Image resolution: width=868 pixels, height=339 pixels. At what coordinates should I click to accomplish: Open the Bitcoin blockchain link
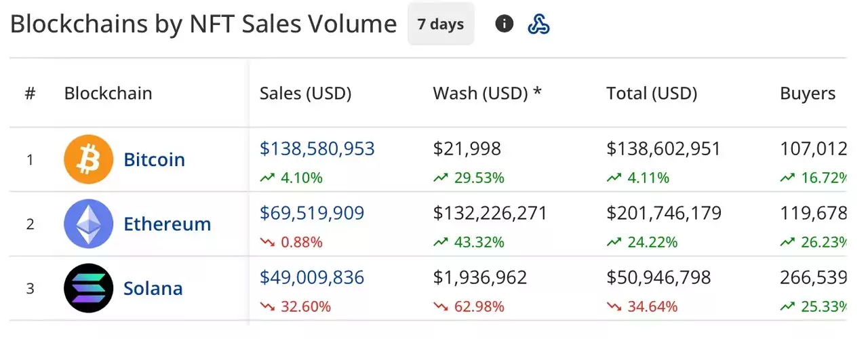(x=154, y=159)
